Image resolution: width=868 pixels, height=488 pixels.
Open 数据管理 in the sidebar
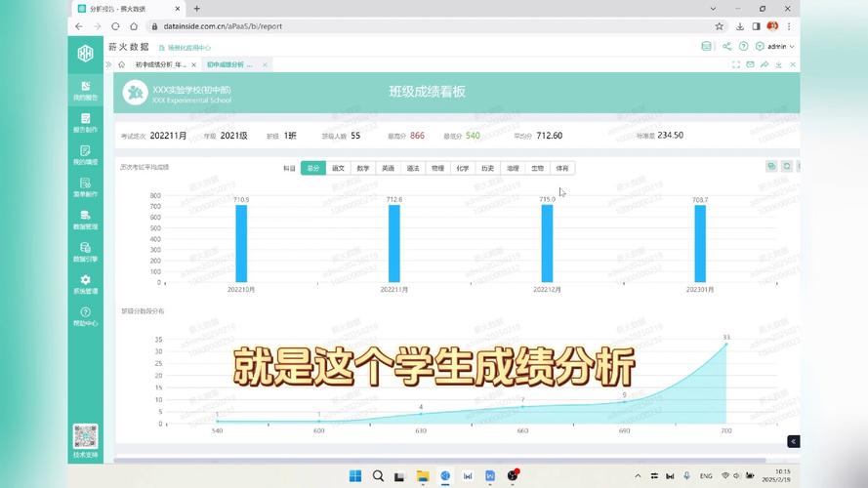coord(85,220)
